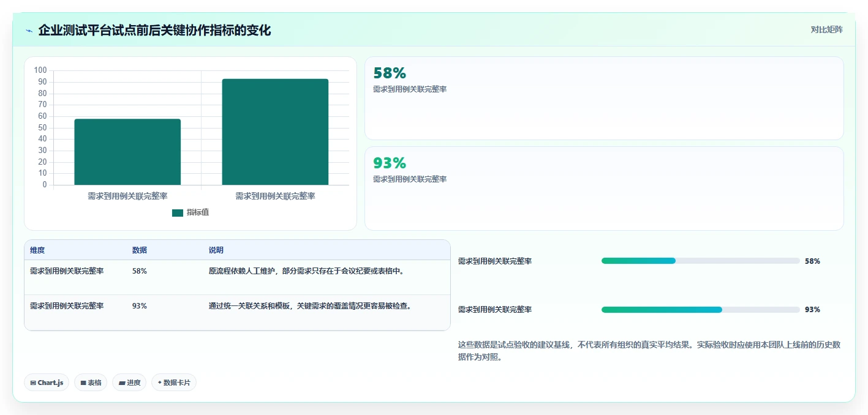This screenshot has width=868, height=415.
Task: Click the shorter bar at 58 in the chart
Action: [x=127, y=152]
